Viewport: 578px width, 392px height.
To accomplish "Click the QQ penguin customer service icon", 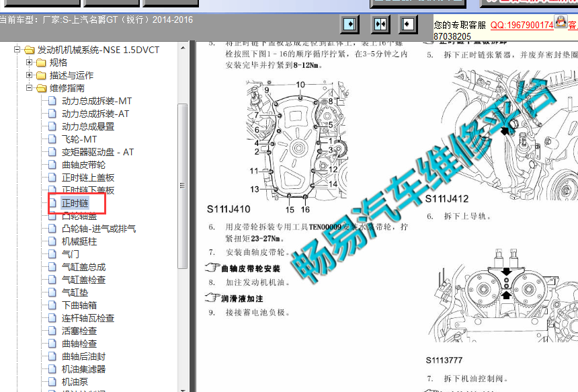I will tap(561, 22).
